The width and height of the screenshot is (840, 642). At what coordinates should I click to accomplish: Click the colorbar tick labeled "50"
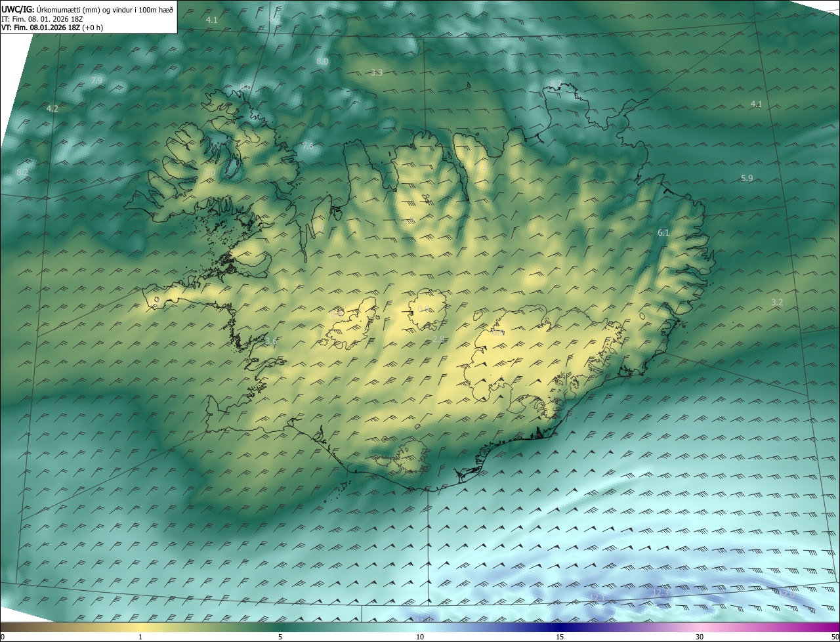(x=835, y=637)
